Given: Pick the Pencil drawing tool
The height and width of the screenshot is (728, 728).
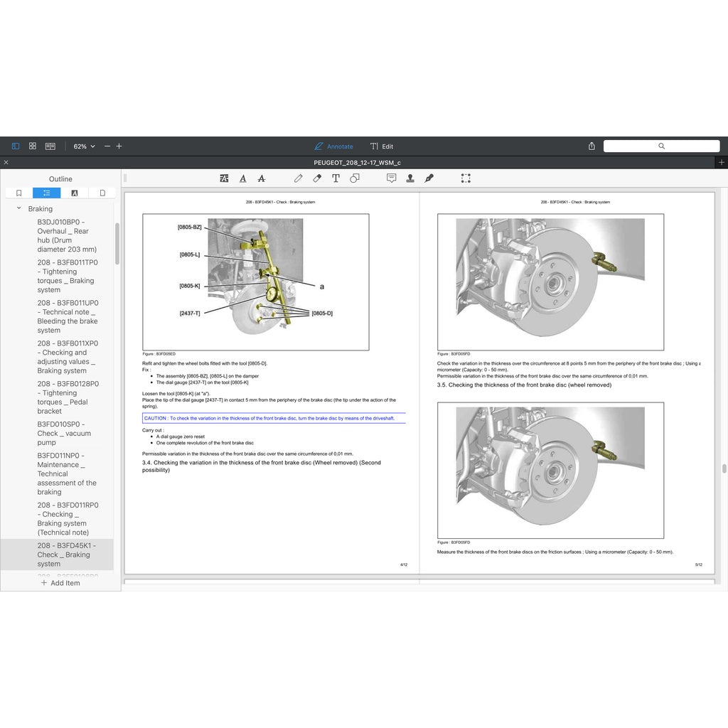Looking at the screenshot, I should 299,178.
